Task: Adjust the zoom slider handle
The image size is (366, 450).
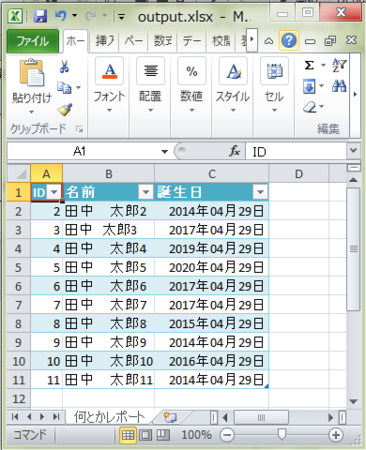Action: tap(282, 434)
